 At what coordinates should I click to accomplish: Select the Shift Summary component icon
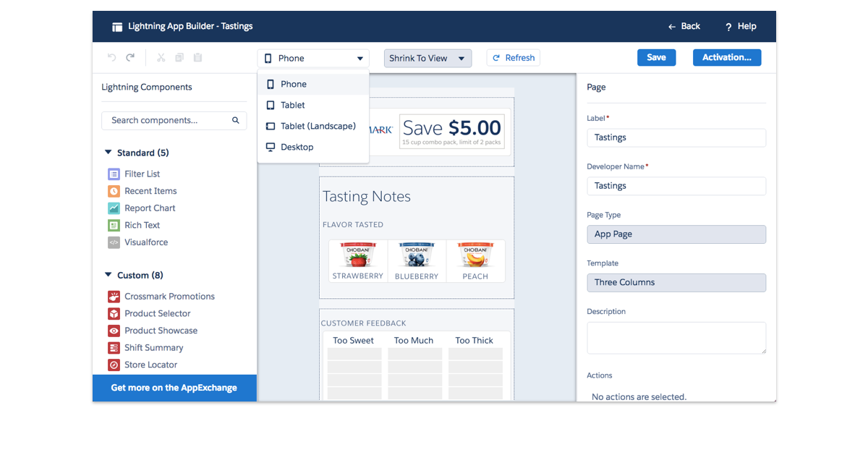point(114,348)
